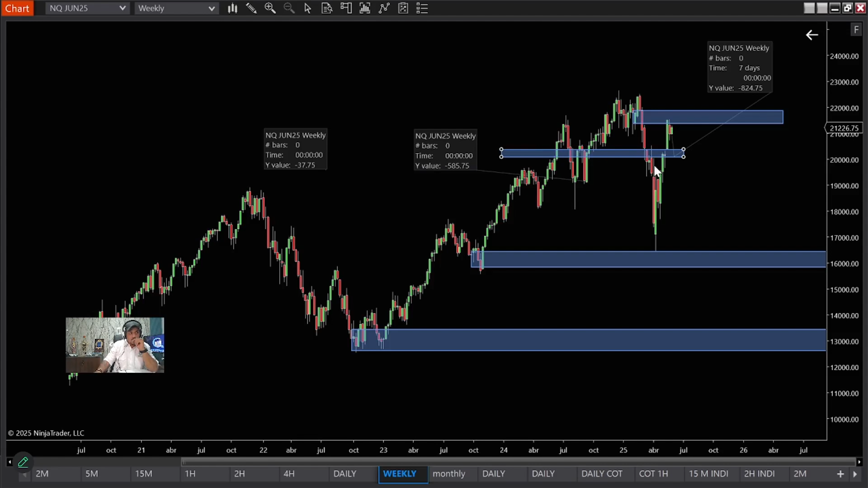
Task: Click the orange Chart label
Action: point(17,8)
